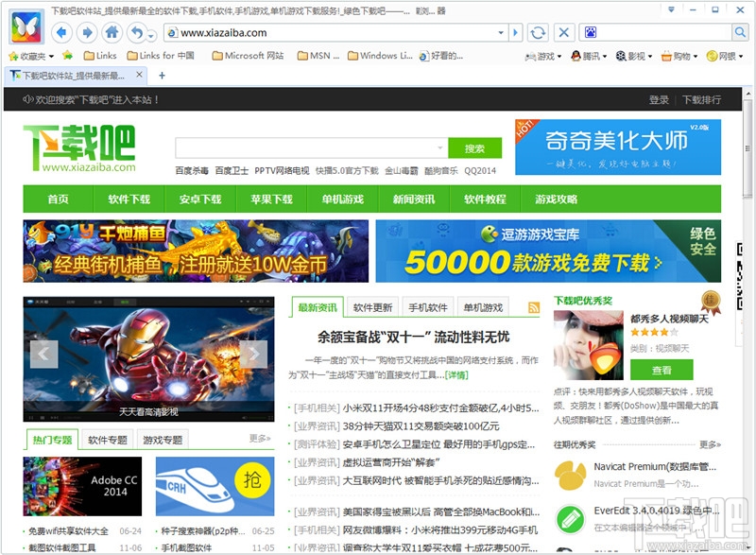Click the site search input field
The image size is (756, 555).
(x=312, y=148)
